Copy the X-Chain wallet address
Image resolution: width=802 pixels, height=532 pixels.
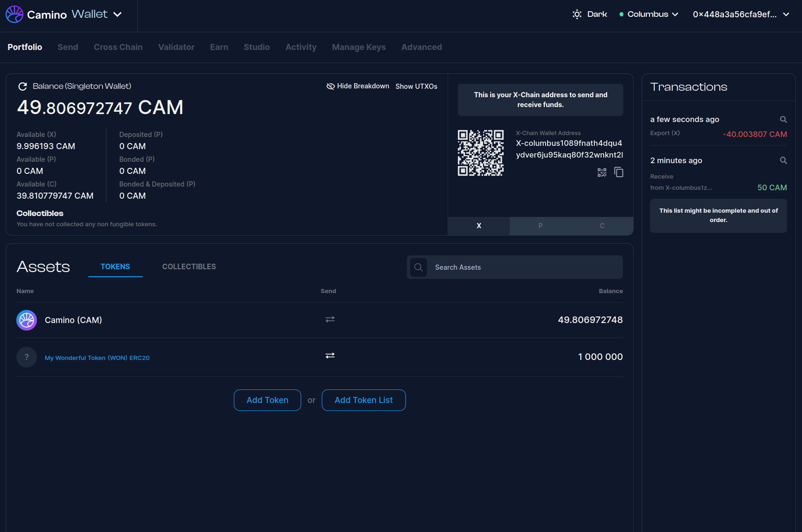coord(619,173)
